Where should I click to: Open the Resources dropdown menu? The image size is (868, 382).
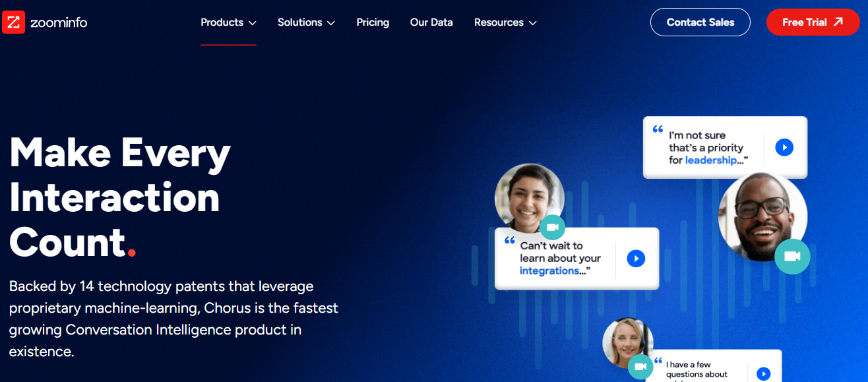[505, 22]
